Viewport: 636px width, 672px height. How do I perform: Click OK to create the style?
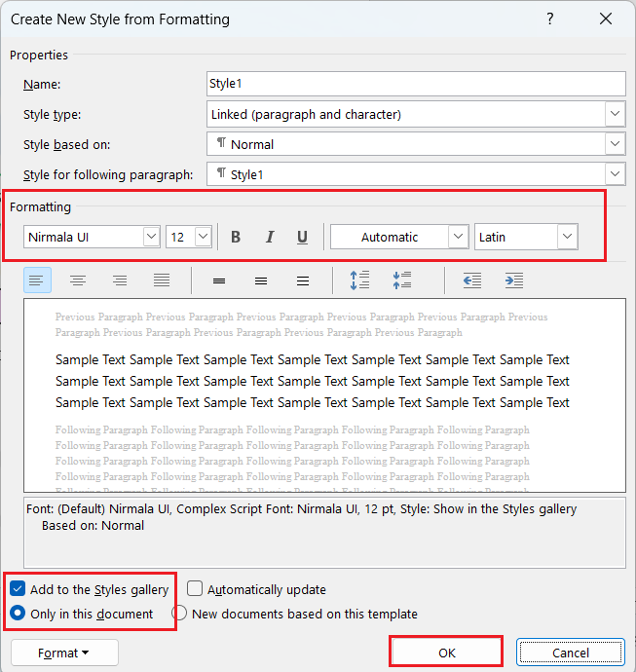coord(446,653)
